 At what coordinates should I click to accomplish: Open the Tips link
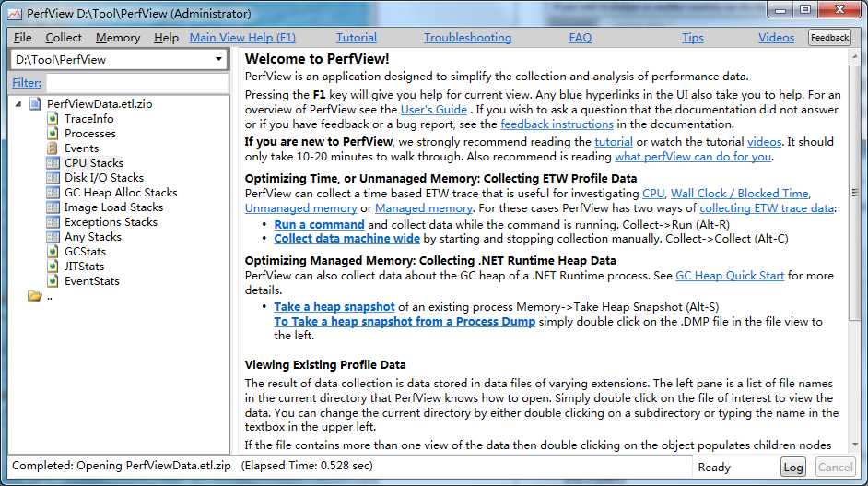point(693,37)
